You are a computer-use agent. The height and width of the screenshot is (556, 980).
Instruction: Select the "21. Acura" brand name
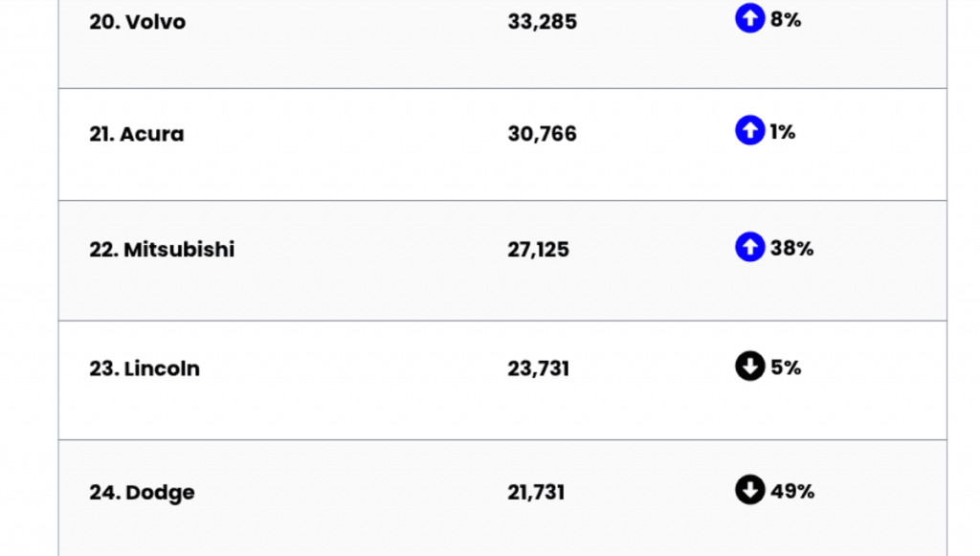(137, 134)
